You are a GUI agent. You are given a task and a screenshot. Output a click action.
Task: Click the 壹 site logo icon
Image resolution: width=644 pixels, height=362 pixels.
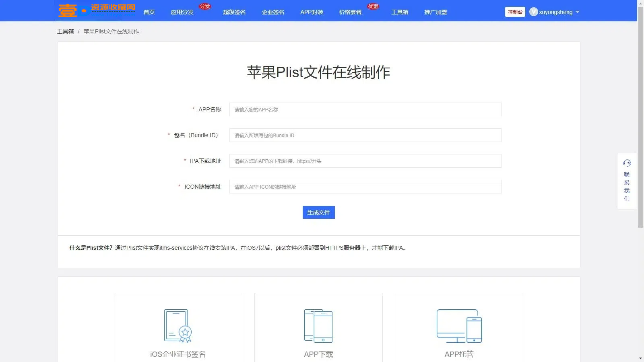point(68,10)
